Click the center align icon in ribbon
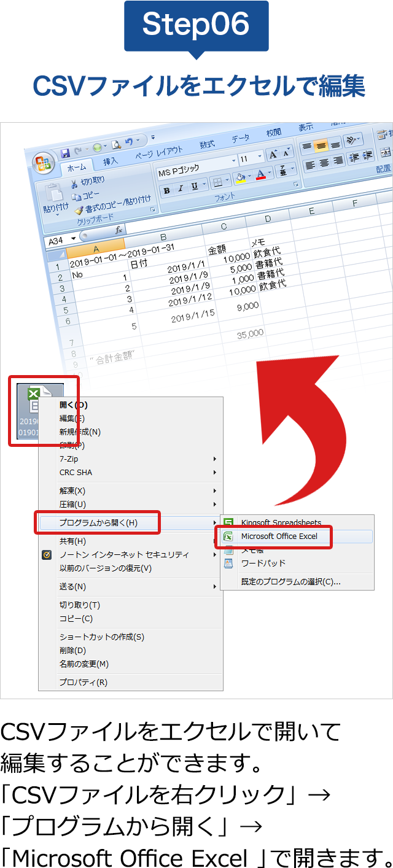 324,163
